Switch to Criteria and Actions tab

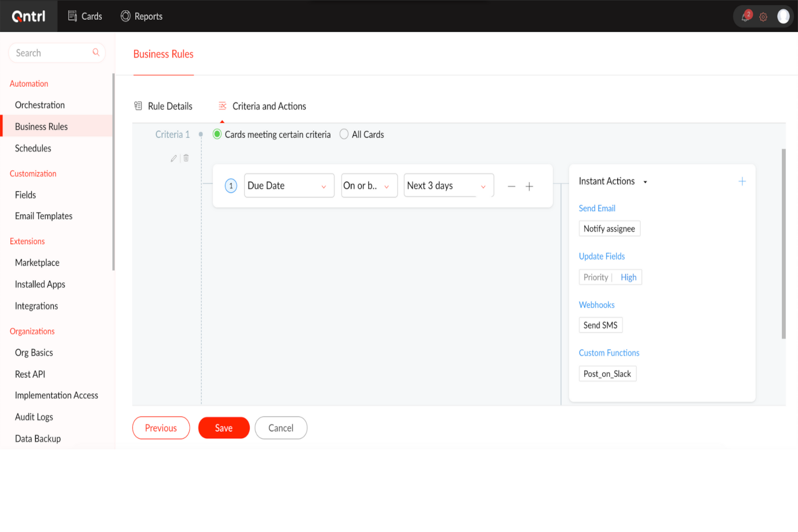(x=262, y=106)
